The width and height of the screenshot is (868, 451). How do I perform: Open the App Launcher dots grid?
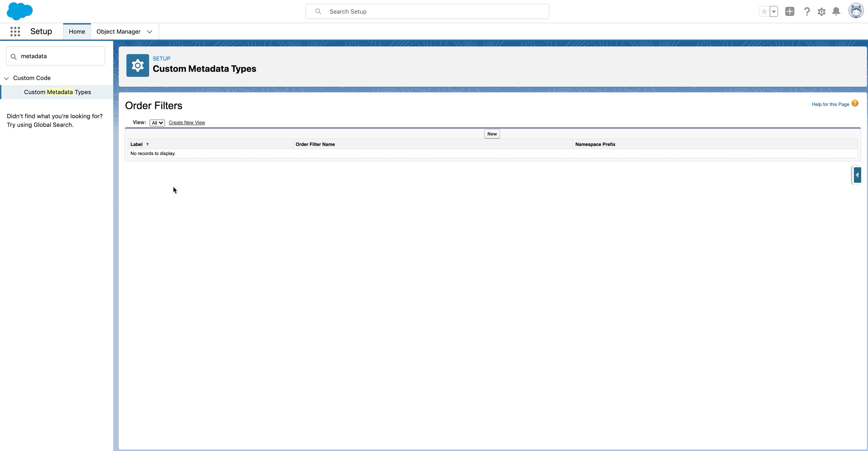click(15, 32)
